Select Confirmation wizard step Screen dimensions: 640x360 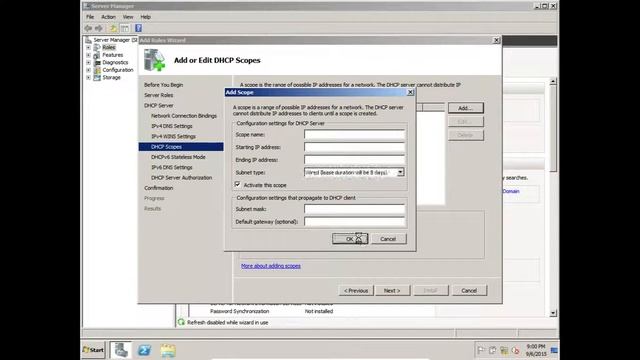point(158,188)
